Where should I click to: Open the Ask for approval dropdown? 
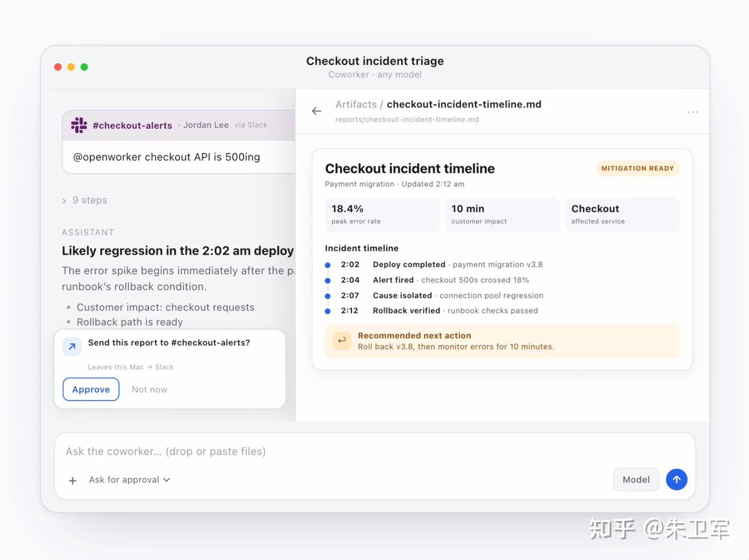[129, 480]
